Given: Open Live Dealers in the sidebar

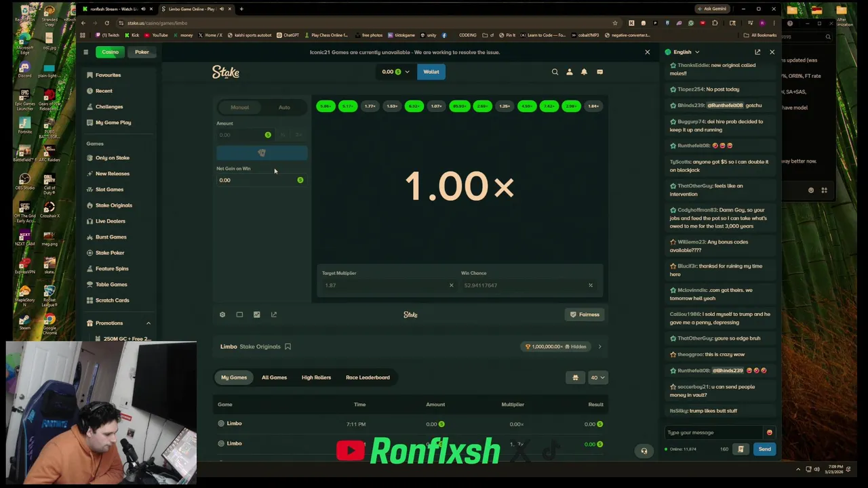Looking at the screenshot, I should click(111, 221).
